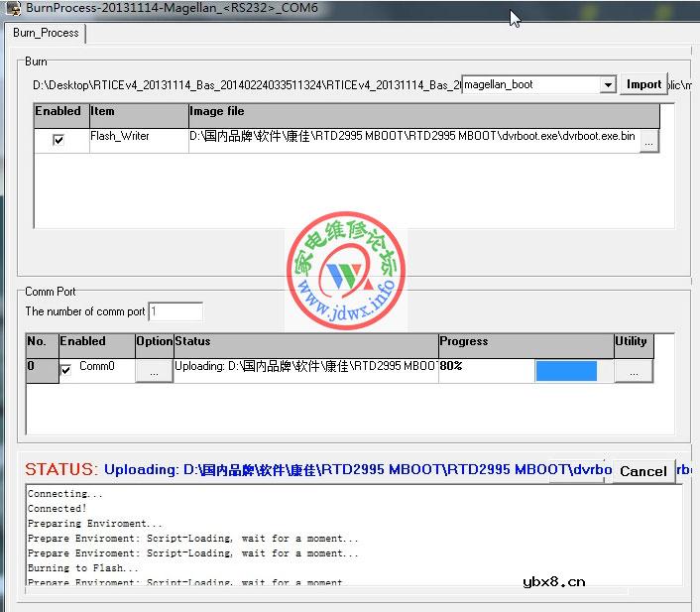The image size is (700, 612).
Task: Open Comm0 Utility ... button
Action: tap(634, 371)
